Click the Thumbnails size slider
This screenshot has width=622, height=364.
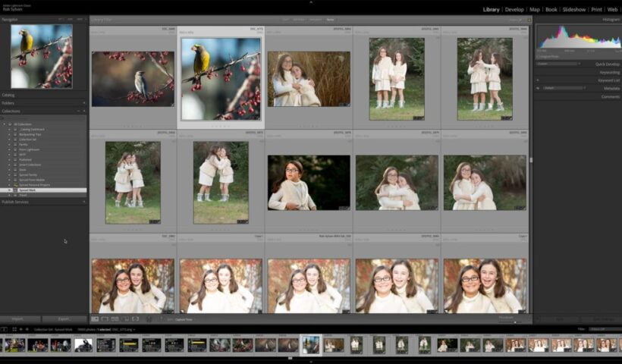tap(510, 321)
